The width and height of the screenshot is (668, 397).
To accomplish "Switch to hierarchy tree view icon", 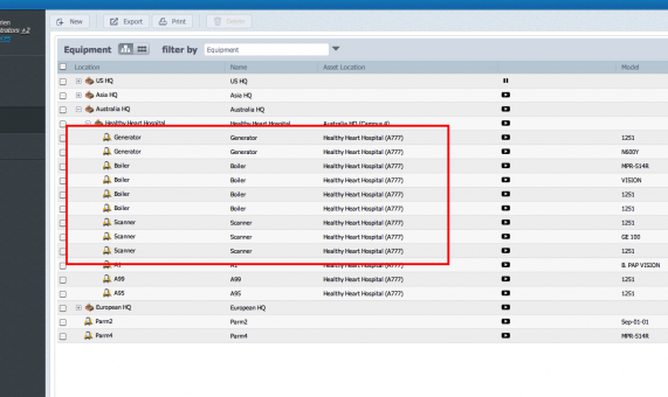I will [x=126, y=49].
